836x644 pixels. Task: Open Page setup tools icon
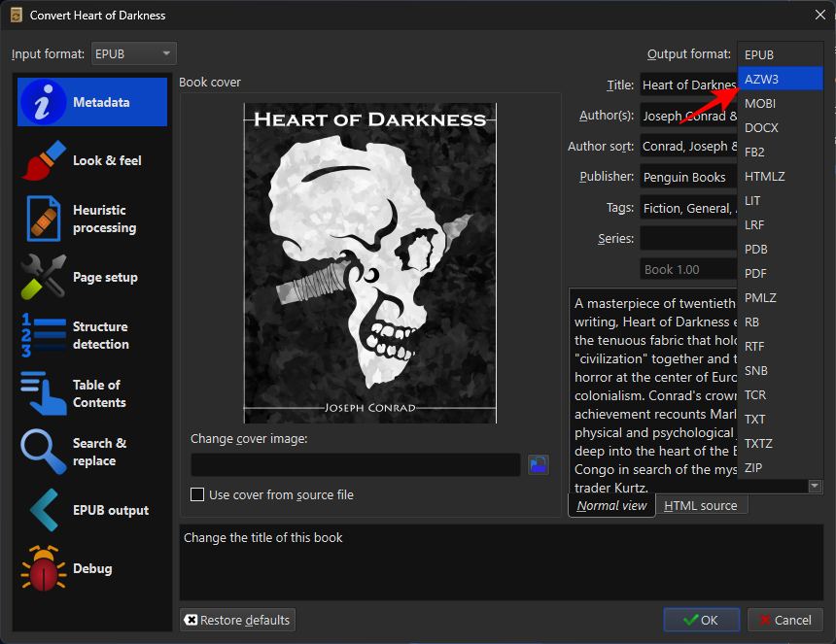point(44,277)
